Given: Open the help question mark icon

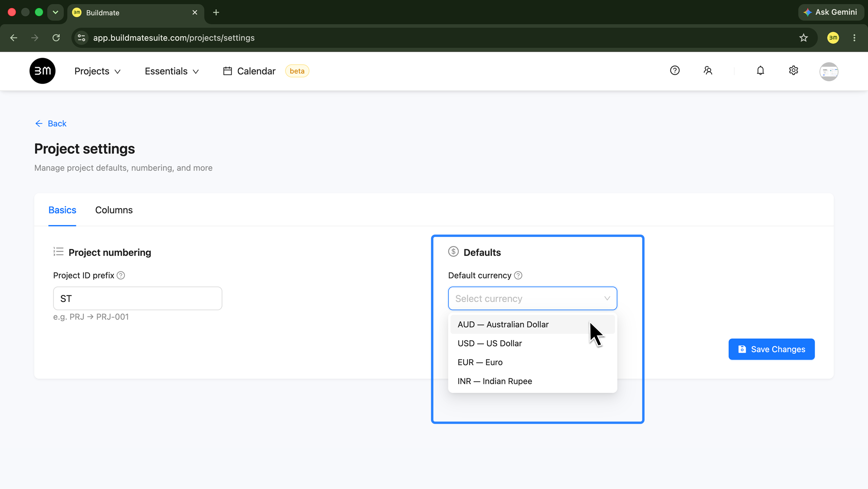Looking at the screenshot, I should [x=675, y=71].
